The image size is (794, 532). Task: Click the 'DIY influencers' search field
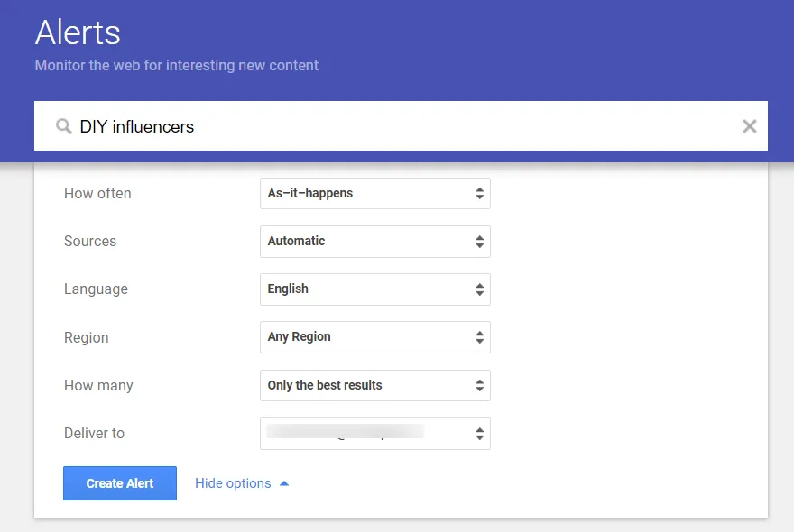click(x=397, y=126)
